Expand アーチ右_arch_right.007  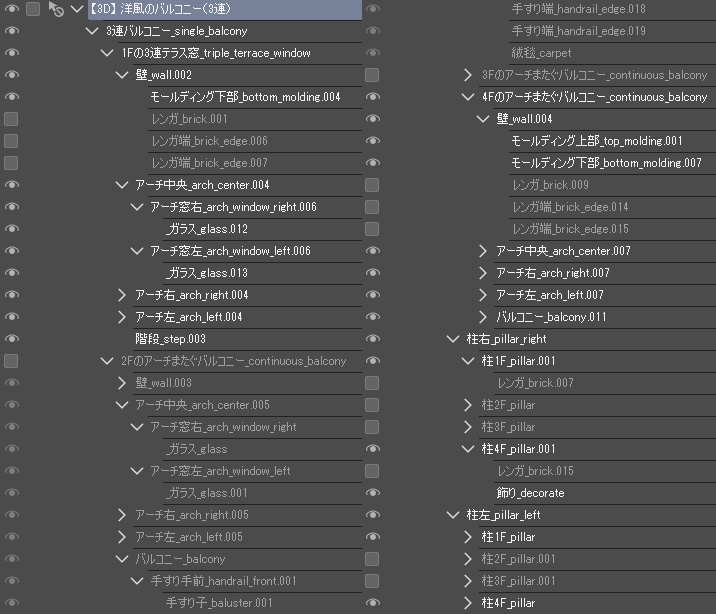coord(483,273)
